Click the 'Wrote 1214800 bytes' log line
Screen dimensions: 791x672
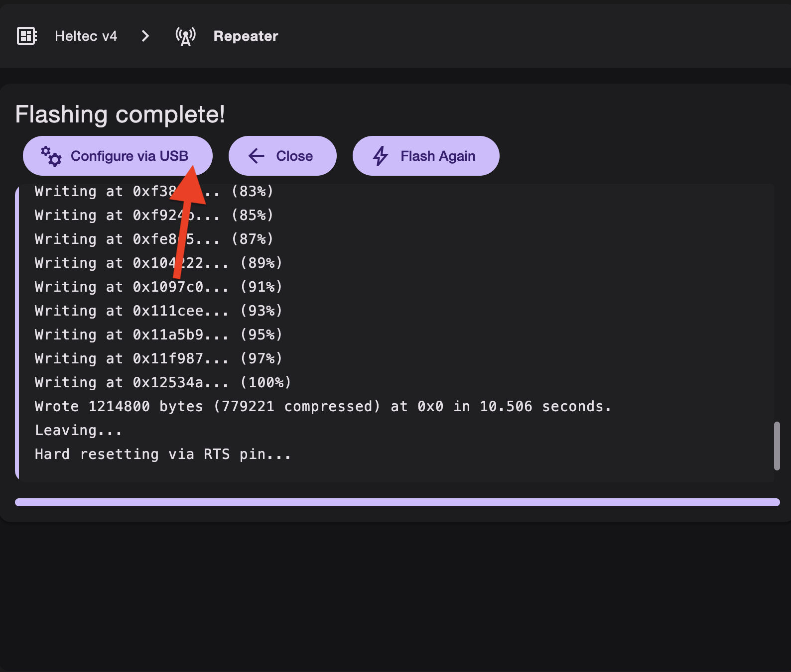(323, 406)
